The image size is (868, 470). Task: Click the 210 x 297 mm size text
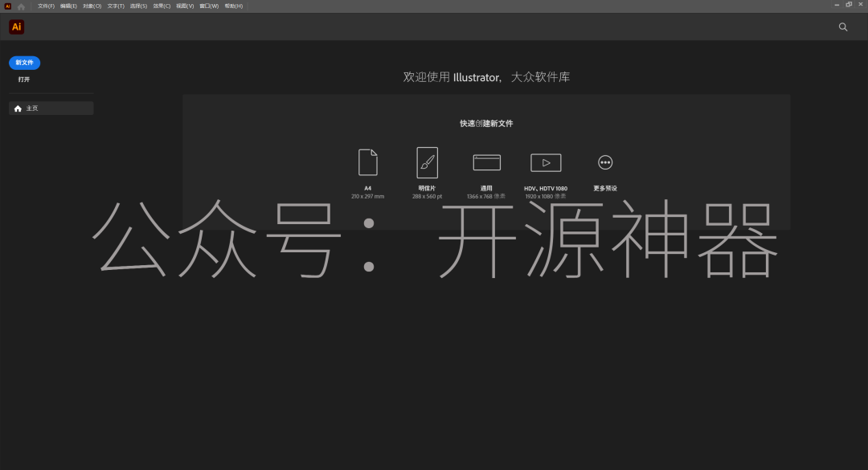coord(367,197)
